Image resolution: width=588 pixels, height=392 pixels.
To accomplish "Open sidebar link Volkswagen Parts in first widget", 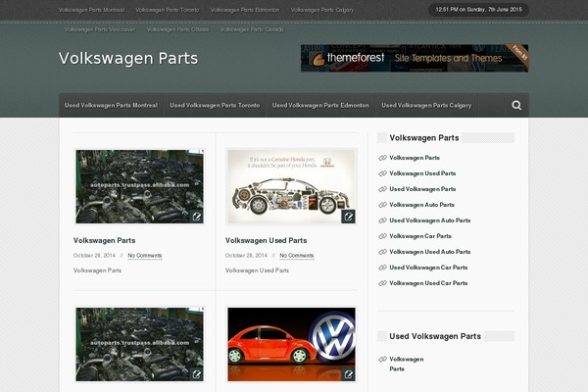I will (415, 158).
